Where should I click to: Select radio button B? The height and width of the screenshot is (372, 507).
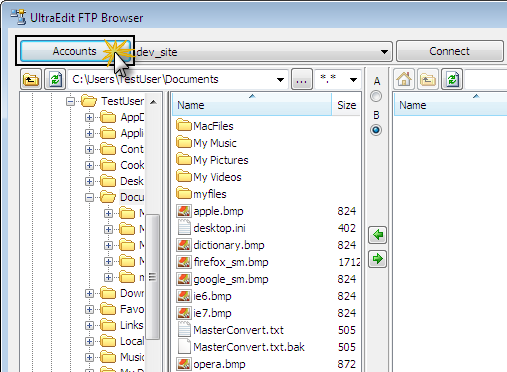[x=376, y=130]
